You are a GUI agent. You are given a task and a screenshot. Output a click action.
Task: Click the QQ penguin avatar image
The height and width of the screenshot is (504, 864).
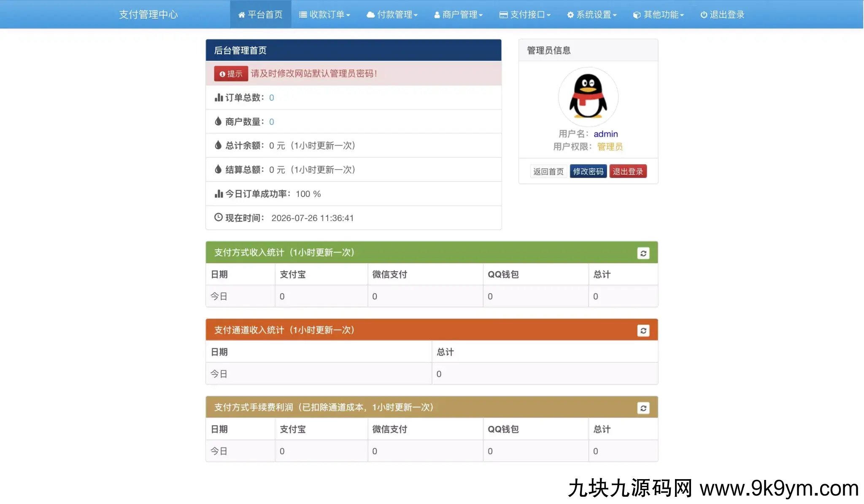click(588, 97)
